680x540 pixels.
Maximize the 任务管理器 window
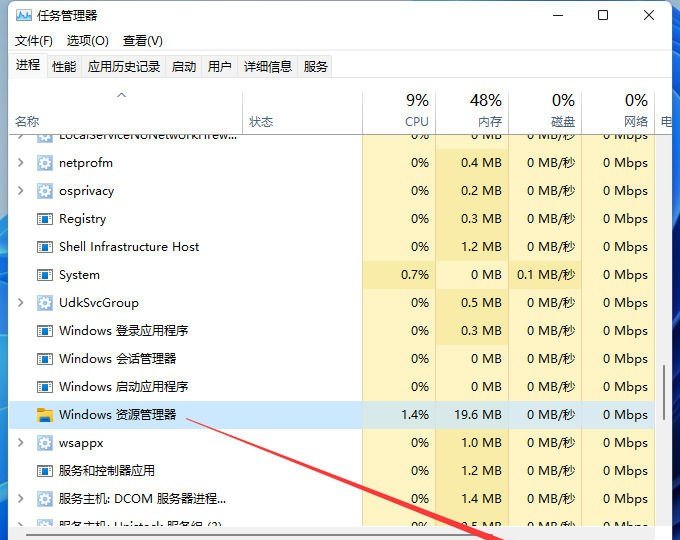pyautogui.click(x=603, y=15)
